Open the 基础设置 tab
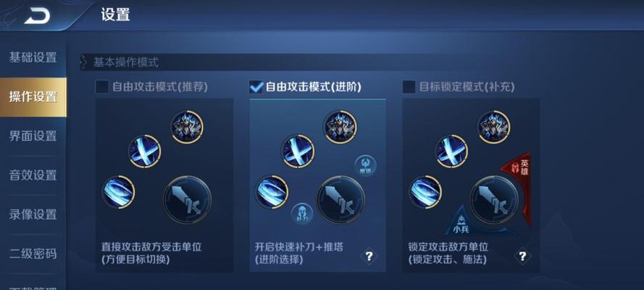Viewport: 644px width, 290px height. tap(33, 57)
